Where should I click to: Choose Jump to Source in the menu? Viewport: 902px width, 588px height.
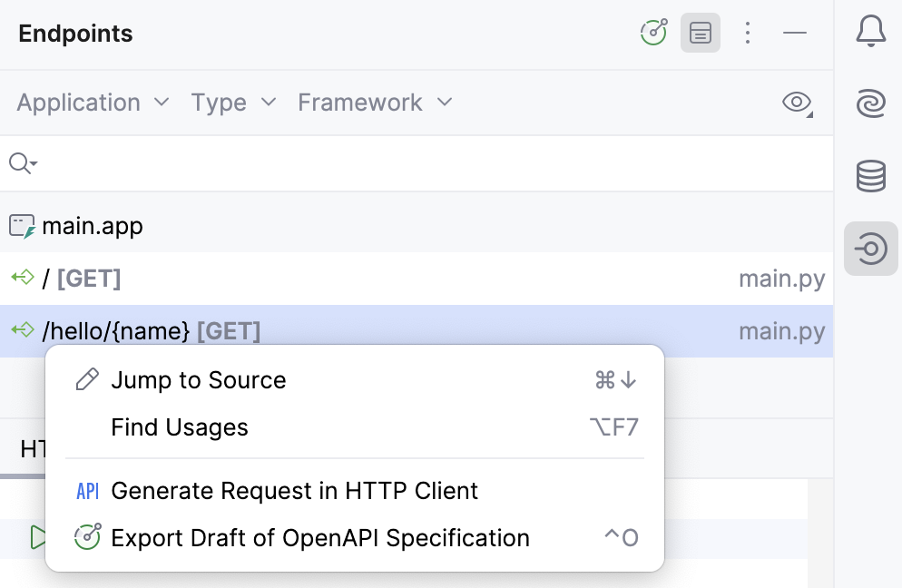198,379
